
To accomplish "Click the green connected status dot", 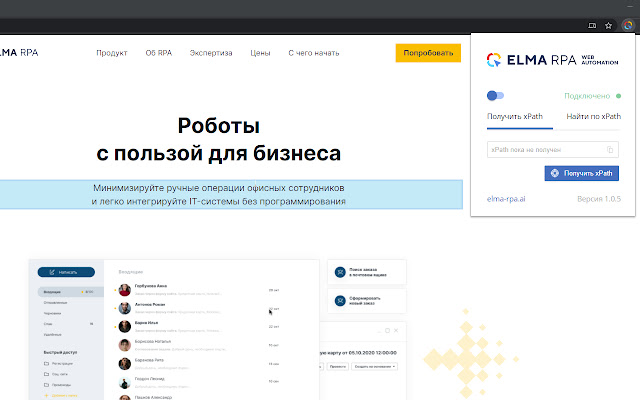I will (618, 96).
